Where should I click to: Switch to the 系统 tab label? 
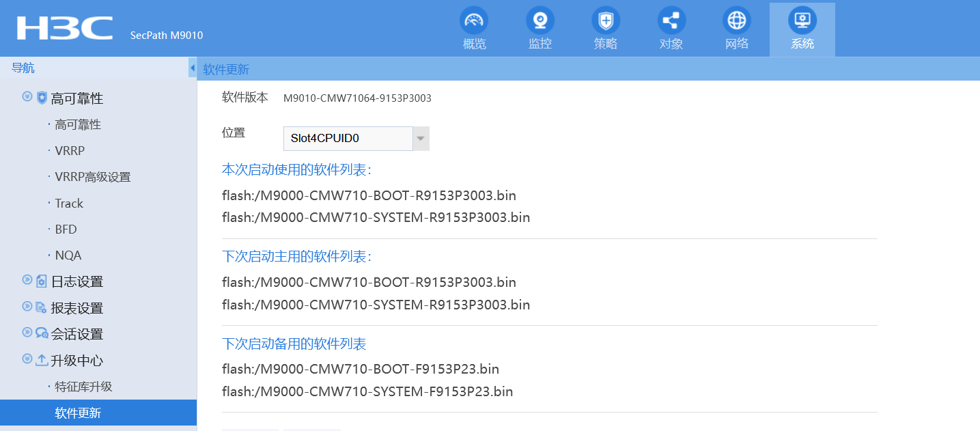[x=802, y=44]
